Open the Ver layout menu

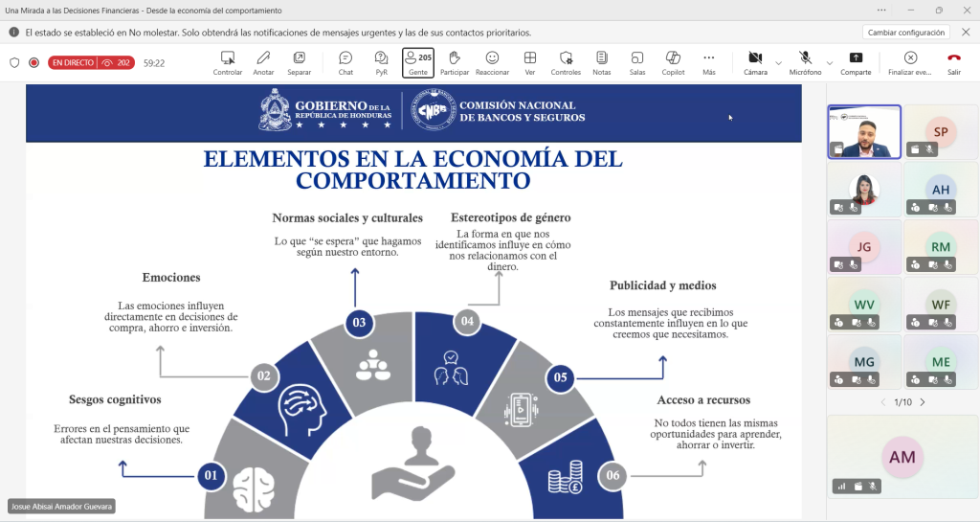pyautogui.click(x=530, y=63)
